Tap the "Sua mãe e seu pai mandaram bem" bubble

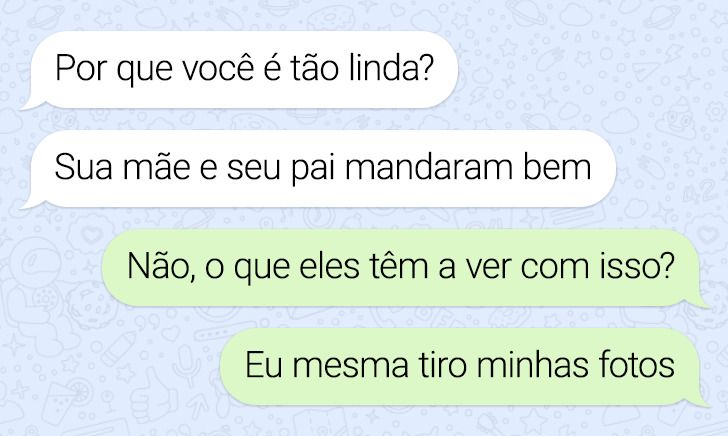(318, 169)
